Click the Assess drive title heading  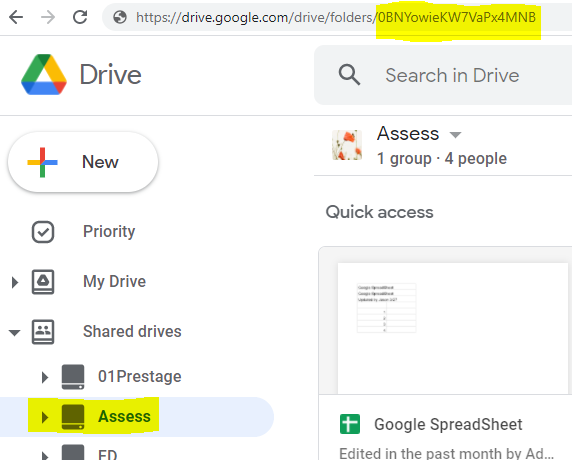coord(408,134)
